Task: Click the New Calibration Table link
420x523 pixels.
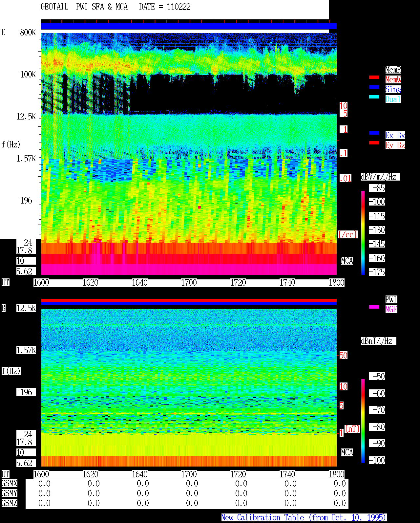Action: pyautogui.click(x=304, y=517)
